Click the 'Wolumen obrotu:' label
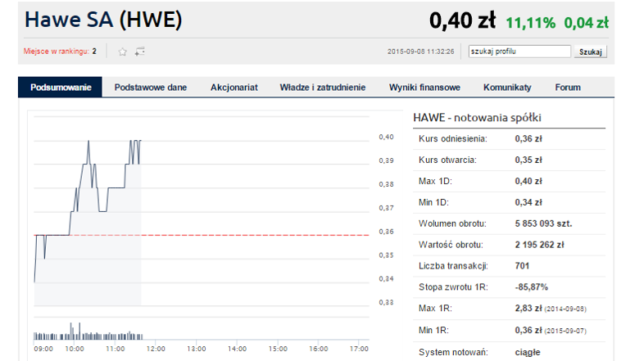Viewport: 644px width, 361px height. pyautogui.click(x=452, y=223)
